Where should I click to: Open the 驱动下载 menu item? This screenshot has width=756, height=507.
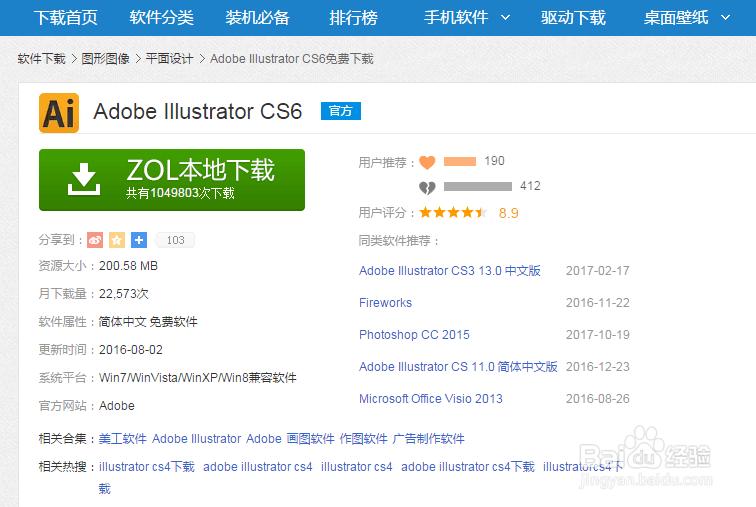pos(573,18)
